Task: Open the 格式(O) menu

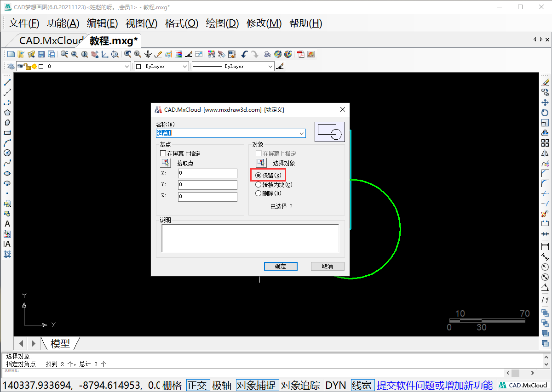Action: (182, 23)
